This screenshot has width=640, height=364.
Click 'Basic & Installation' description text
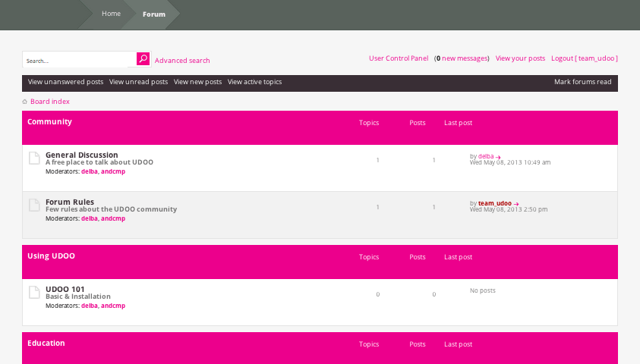pos(78,297)
